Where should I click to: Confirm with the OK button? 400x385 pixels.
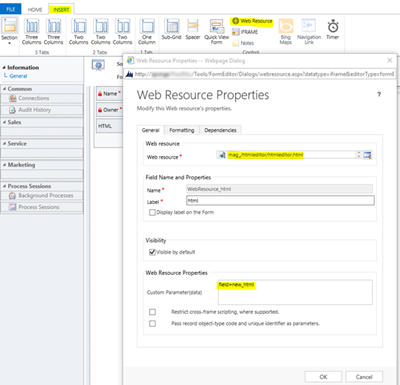(323, 377)
